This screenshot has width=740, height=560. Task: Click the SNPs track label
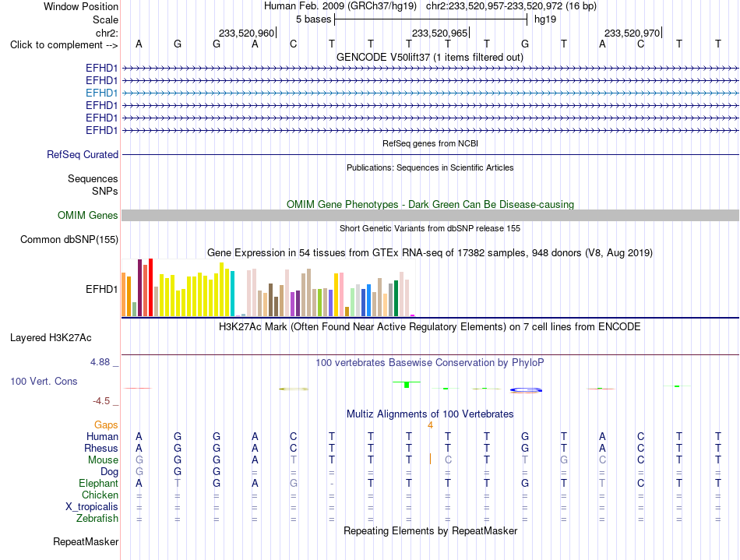tap(105, 191)
